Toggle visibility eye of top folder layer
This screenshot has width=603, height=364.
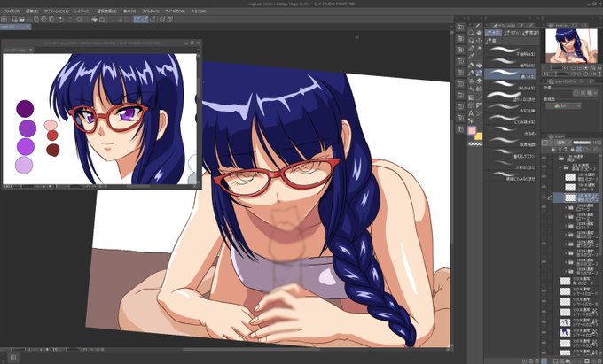tap(544, 159)
